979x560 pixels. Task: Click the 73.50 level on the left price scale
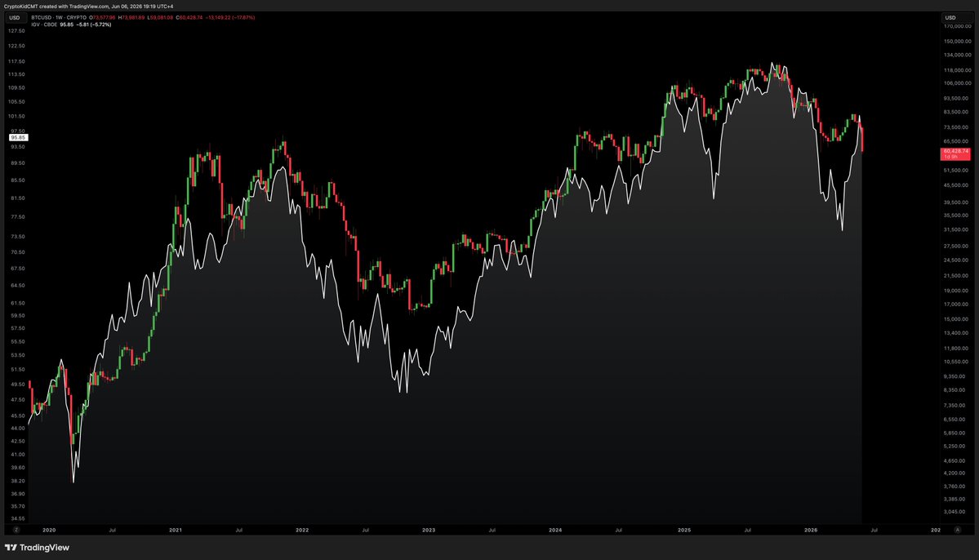click(x=18, y=237)
